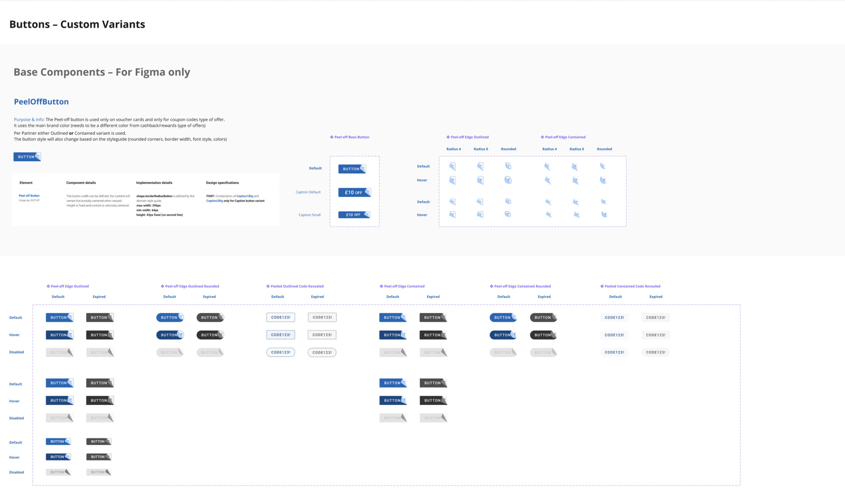Screen dimensions: 845x504
Task: Select small Contained Radius 4 peel icon in second Default row
Action: (548, 202)
